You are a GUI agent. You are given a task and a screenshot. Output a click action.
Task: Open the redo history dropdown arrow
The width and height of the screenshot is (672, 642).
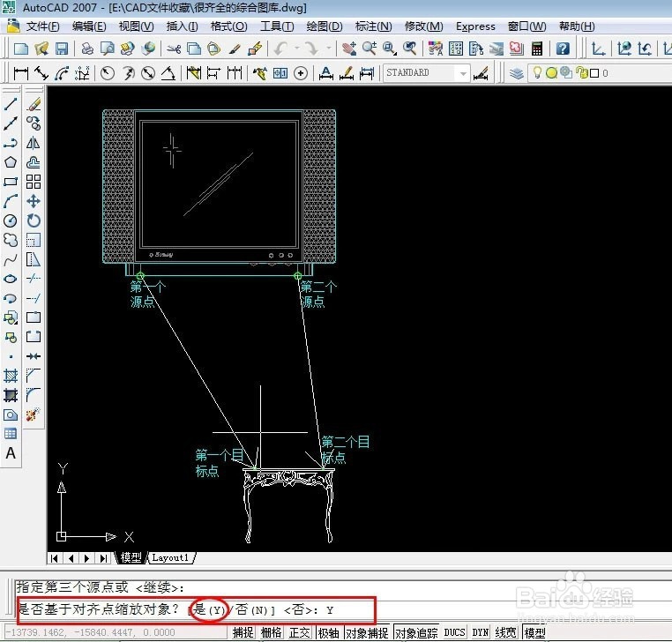tap(329, 49)
